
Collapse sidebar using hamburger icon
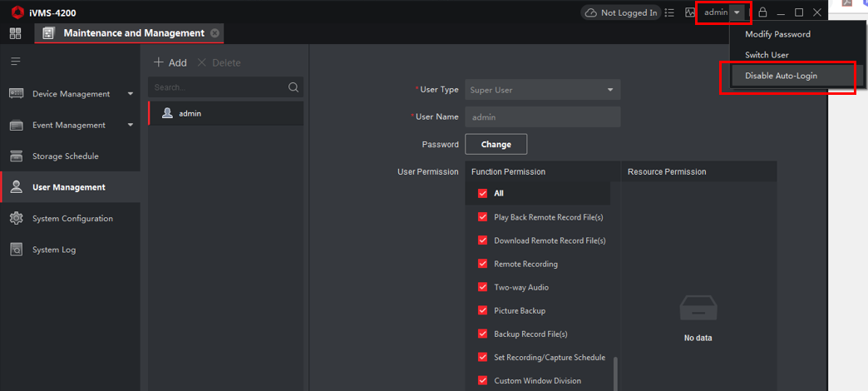point(15,62)
